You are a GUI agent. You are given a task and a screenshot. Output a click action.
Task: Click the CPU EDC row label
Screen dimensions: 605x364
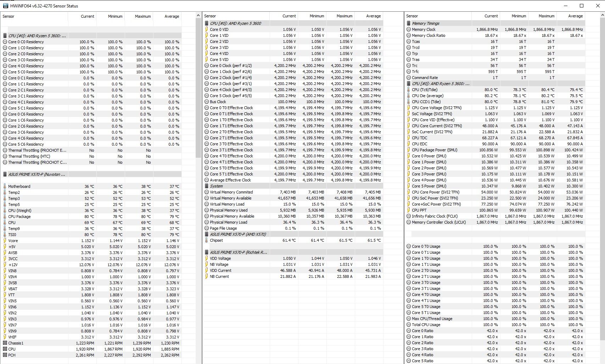pos(420,144)
